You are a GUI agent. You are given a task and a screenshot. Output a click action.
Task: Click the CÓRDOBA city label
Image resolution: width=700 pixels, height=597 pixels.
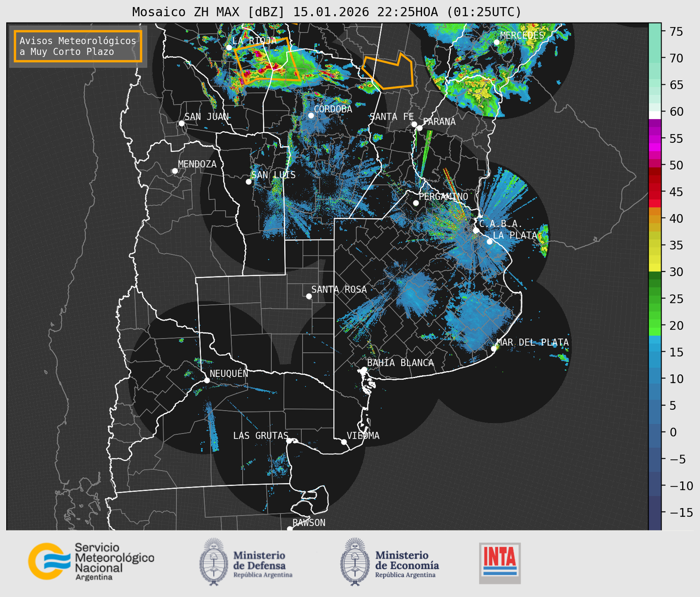pos(333,109)
